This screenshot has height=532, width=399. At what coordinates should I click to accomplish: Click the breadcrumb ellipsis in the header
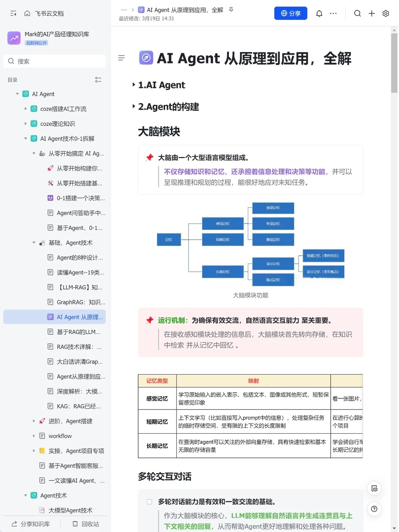point(124,10)
